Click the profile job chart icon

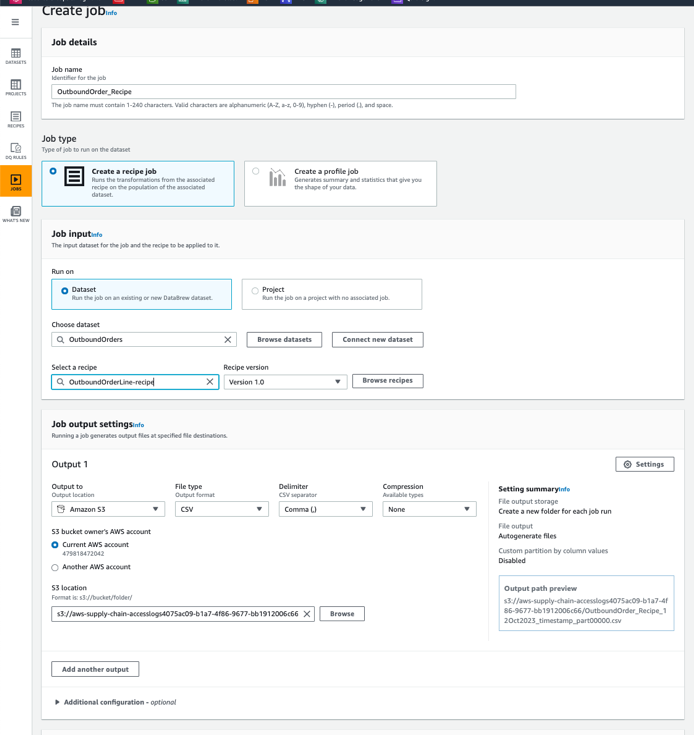coord(277,177)
